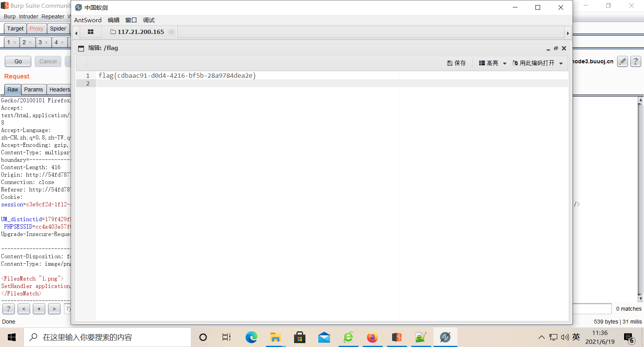The image size is (644, 347).
Task: Open the green notepad-style app on taskbar
Action: (x=421, y=337)
